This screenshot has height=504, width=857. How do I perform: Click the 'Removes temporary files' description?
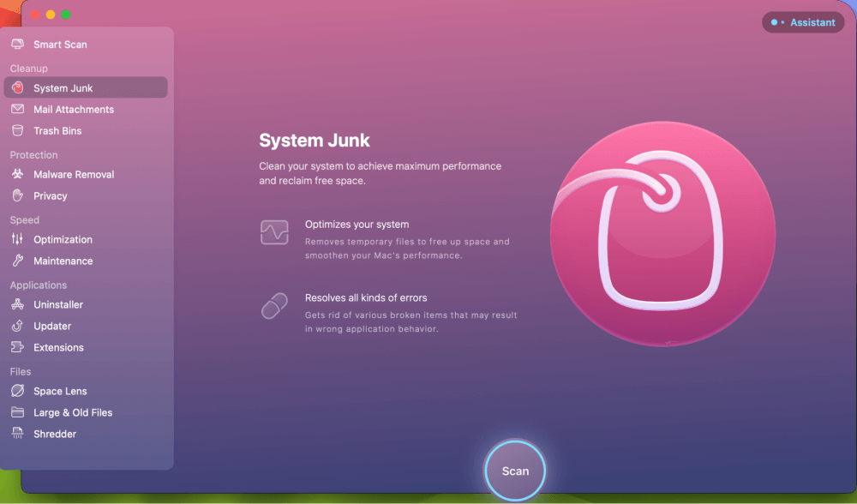[407, 249]
